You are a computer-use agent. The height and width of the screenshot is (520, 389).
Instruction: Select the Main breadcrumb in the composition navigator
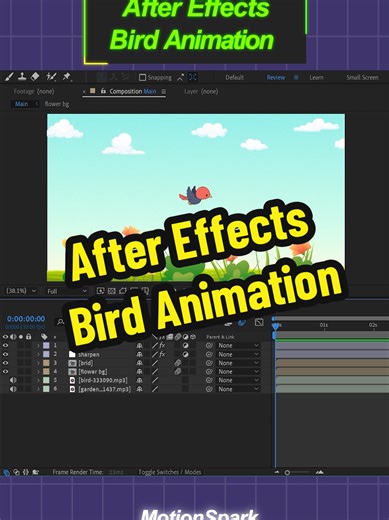click(21, 104)
